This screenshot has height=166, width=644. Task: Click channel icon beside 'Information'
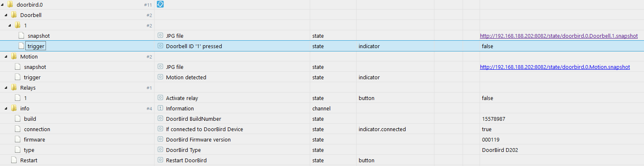coord(160,108)
